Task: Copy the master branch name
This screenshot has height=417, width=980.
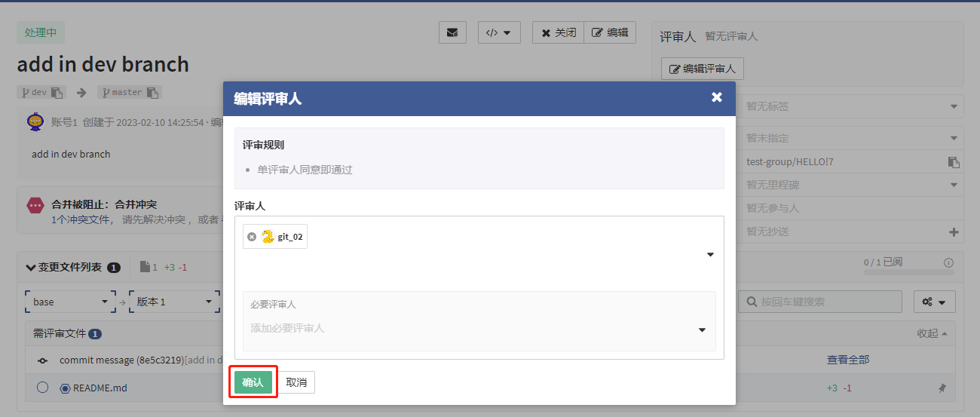Action: point(152,93)
